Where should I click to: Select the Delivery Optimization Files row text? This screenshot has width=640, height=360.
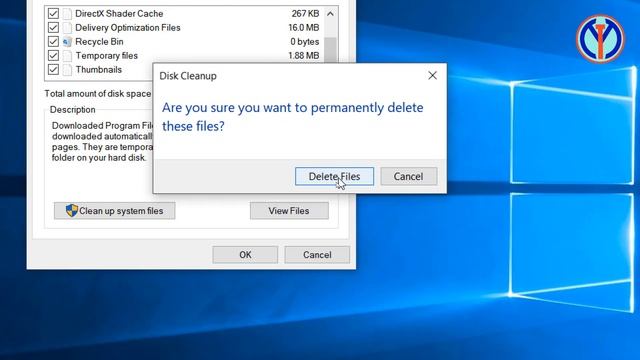(128, 27)
